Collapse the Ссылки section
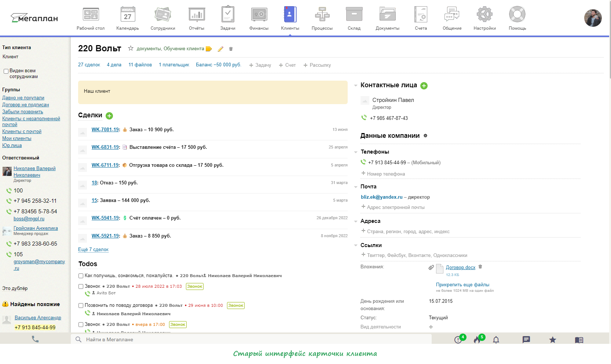 coord(356,245)
